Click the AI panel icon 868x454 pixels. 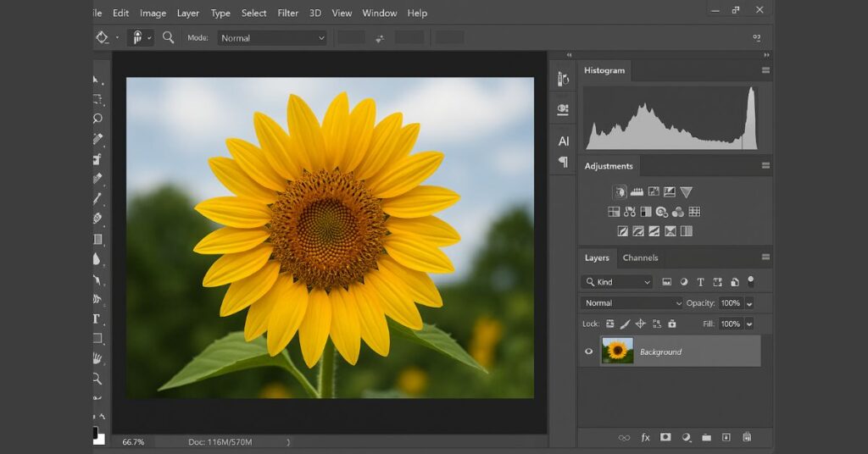tap(564, 141)
